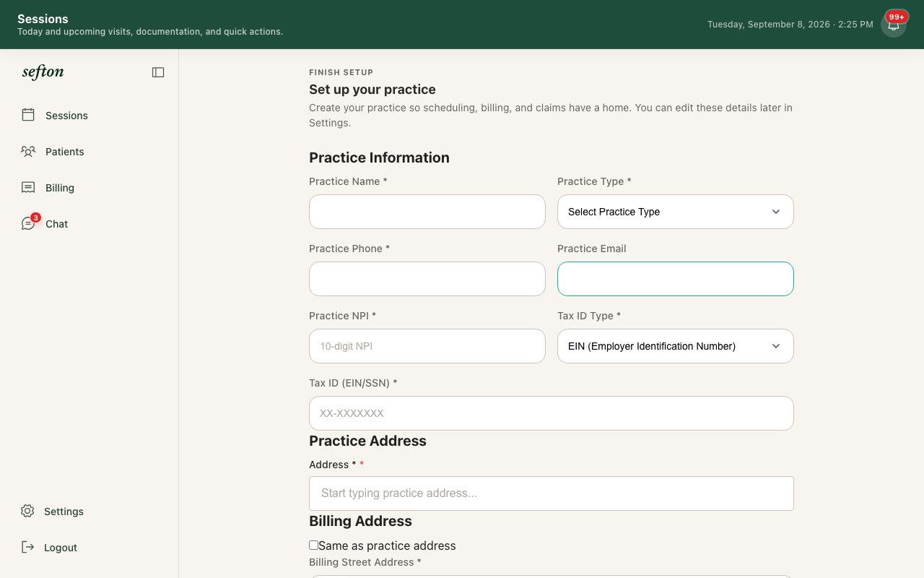The image size is (924, 578).
Task: Click the Billing Street Address label
Action: point(365,562)
